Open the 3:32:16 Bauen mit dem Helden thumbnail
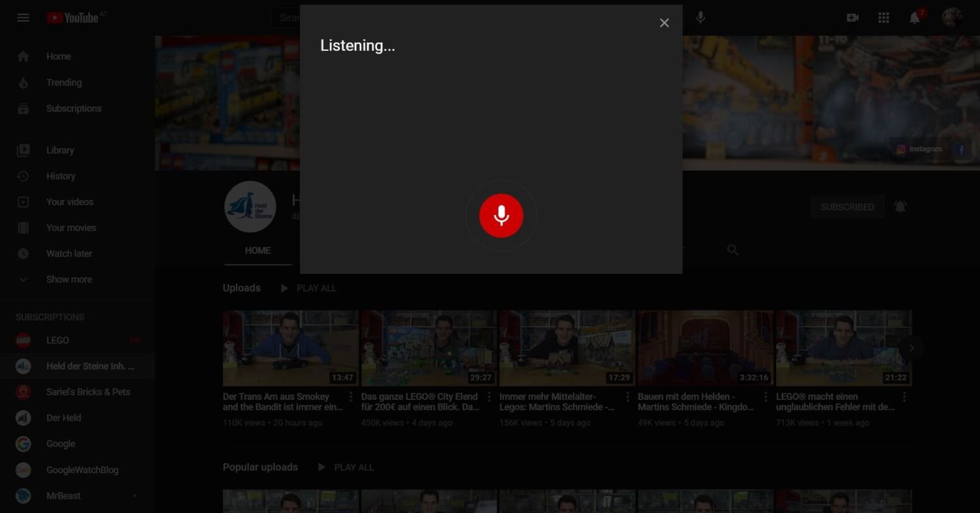The height and width of the screenshot is (513, 980). pyautogui.click(x=705, y=348)
